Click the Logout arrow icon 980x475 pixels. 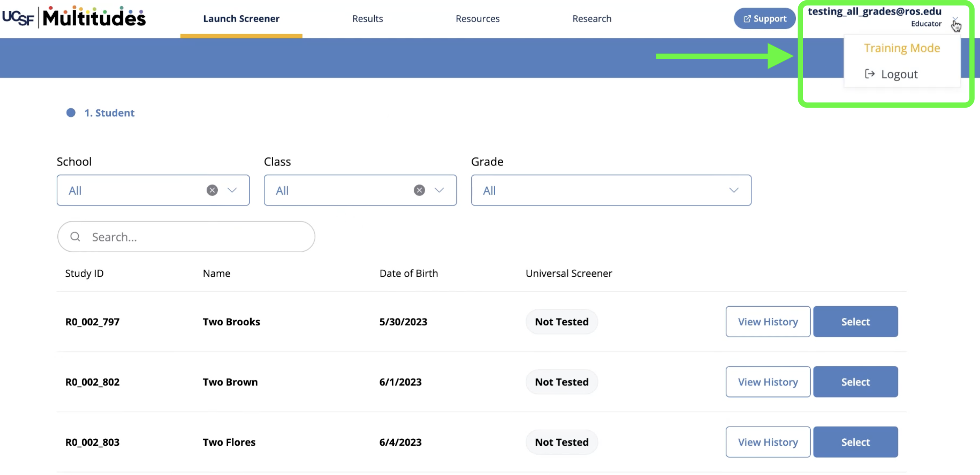(x=869, y=74)
